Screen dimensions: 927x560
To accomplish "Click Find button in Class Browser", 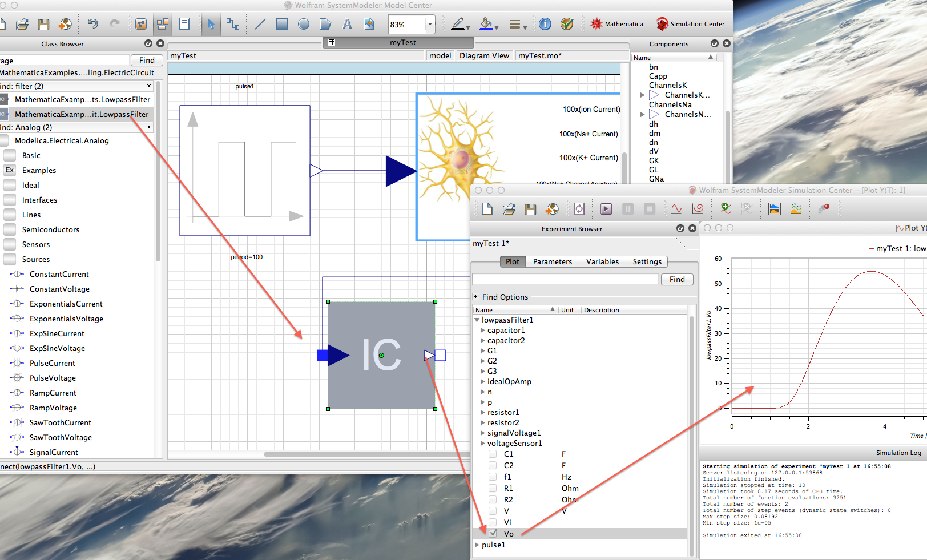I will (x=147, y=60).
